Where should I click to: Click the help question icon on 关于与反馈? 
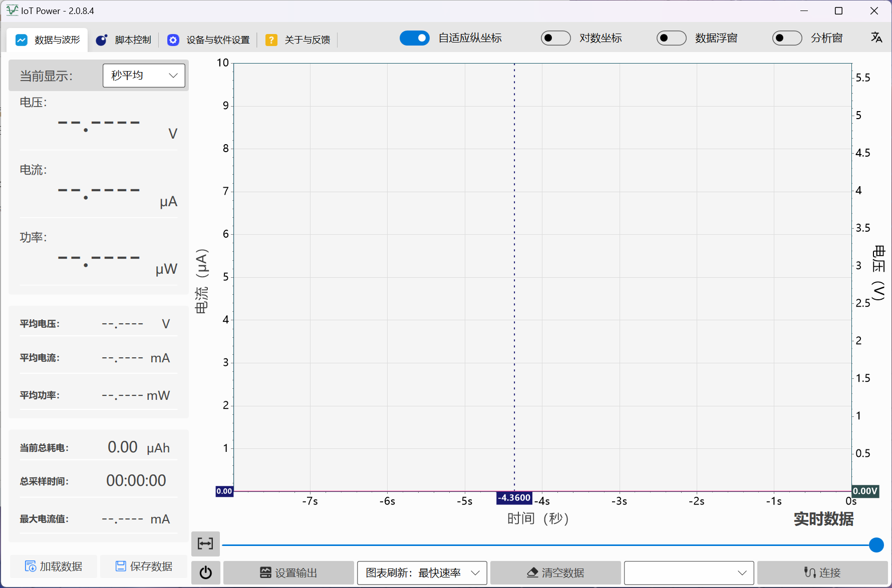tap(271, 40)
